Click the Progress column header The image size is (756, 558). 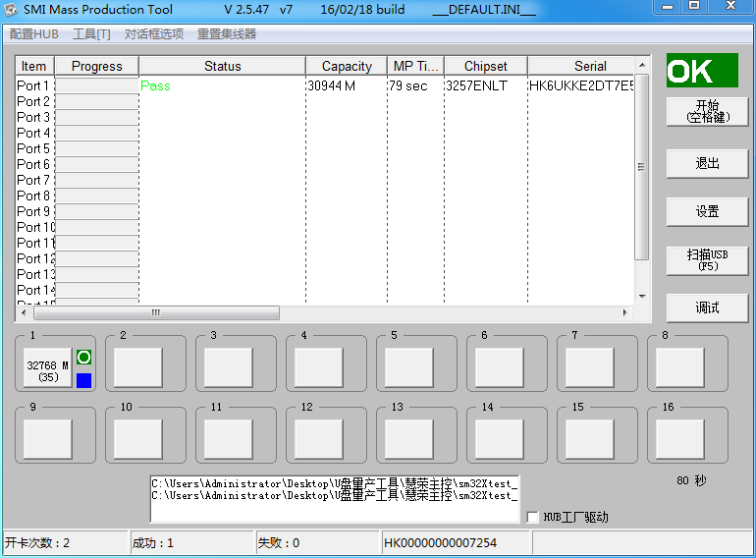coord(97,66)
